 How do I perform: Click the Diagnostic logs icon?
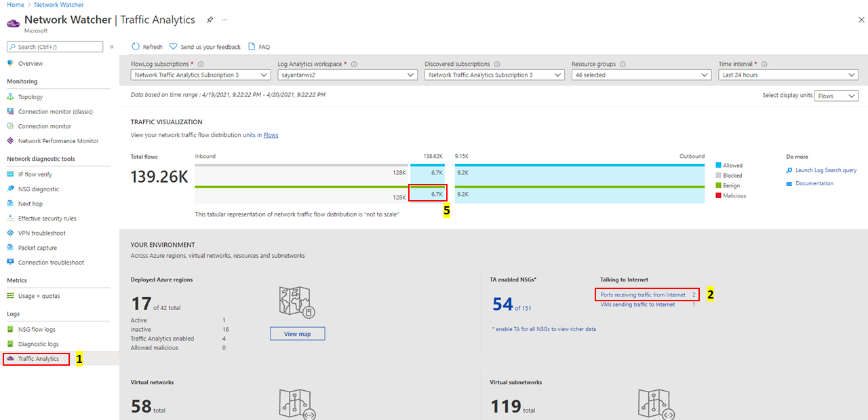coord(10,344)
